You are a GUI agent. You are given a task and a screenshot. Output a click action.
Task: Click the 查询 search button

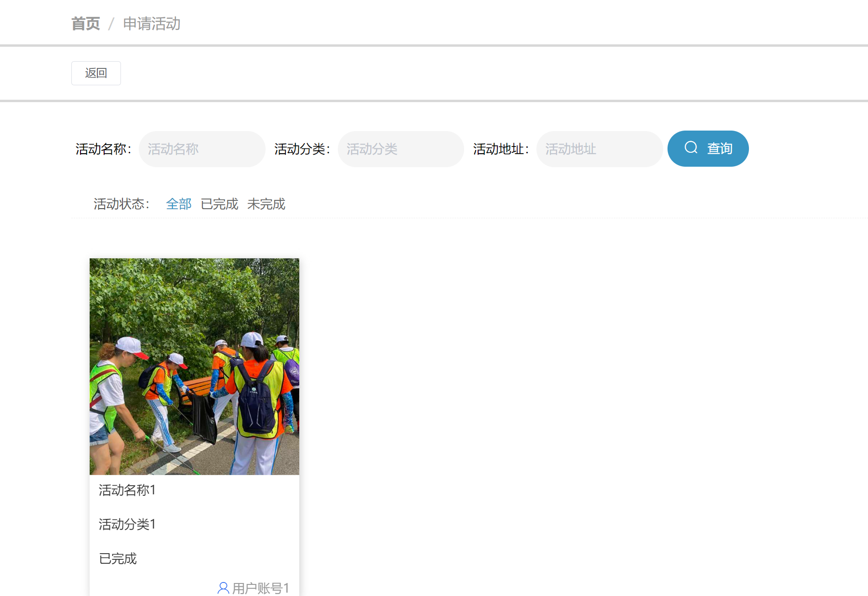click(x=708, y=148)
